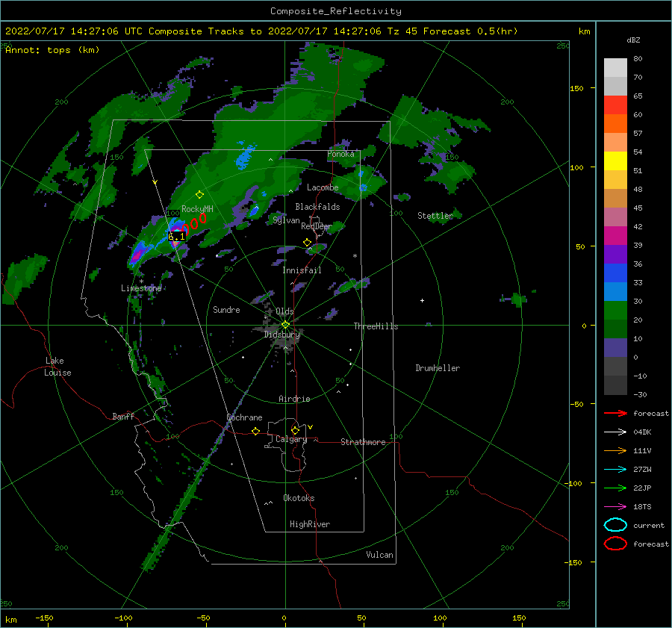Click the radar center diamond marker
The height and width of the screenshot is (628, 672).
285,325
